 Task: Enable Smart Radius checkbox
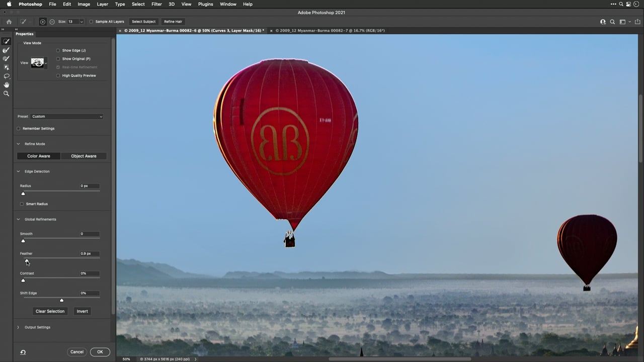(x=22, y=204)
